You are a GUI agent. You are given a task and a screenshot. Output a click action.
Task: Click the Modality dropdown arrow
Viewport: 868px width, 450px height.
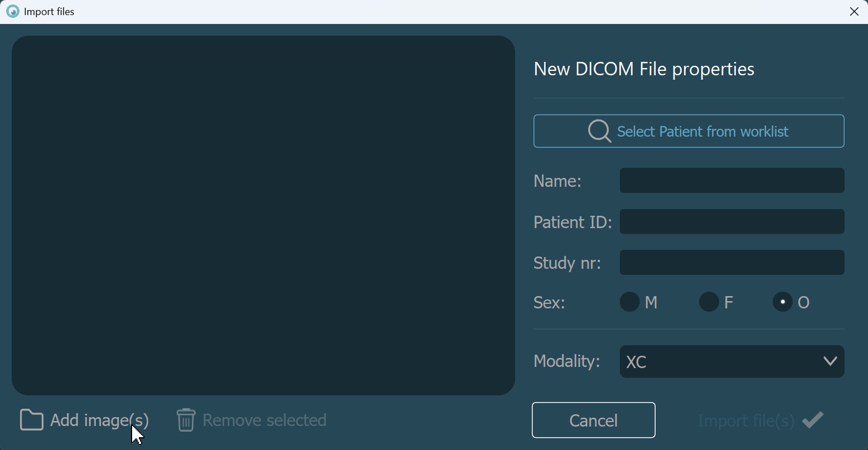pyautogui.click(x=830, y=362)
